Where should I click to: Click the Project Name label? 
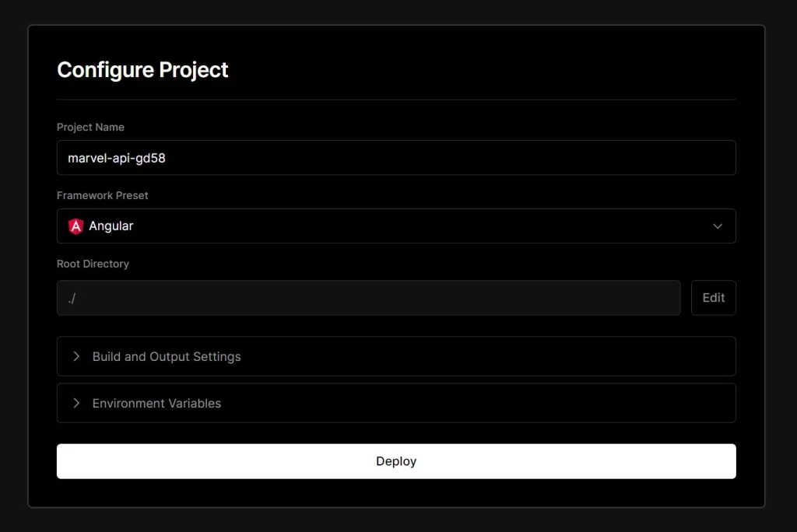tap(90, 127)
